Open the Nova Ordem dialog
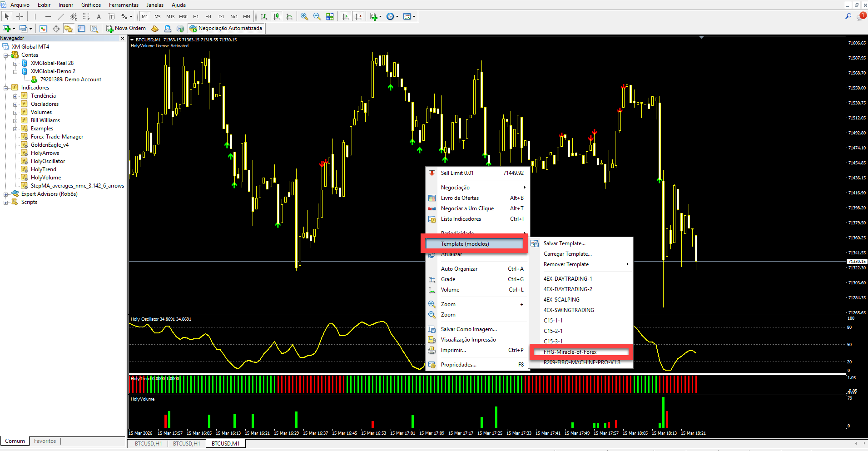This screenshot has width=868, height=451. click(126, 28)
